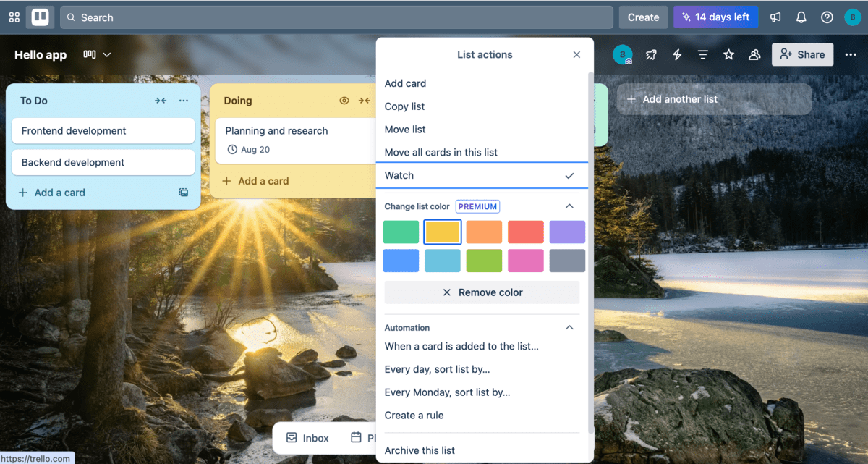Open board filters using the filter icon
The image size is (868, 464).
tap(702, 54)
